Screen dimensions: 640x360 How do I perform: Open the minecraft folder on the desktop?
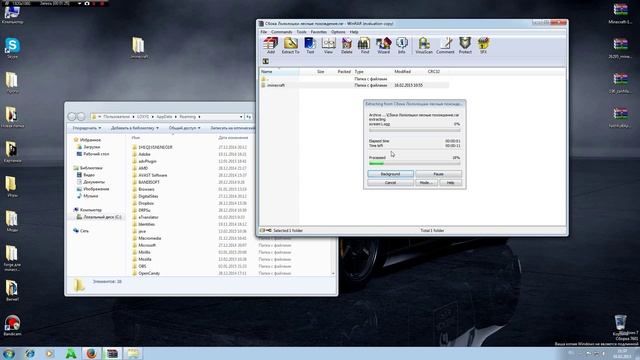138,48
